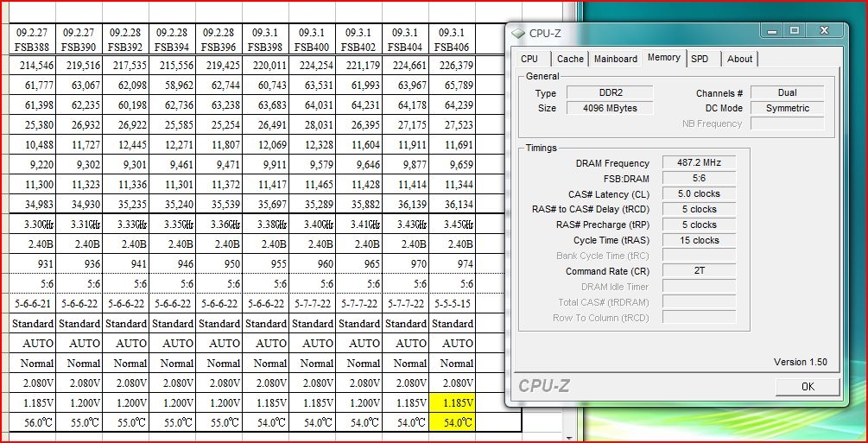Click the CPU-Z title bar app icon
This screenshot has width=868, height=443.
[x=518, y=33]
